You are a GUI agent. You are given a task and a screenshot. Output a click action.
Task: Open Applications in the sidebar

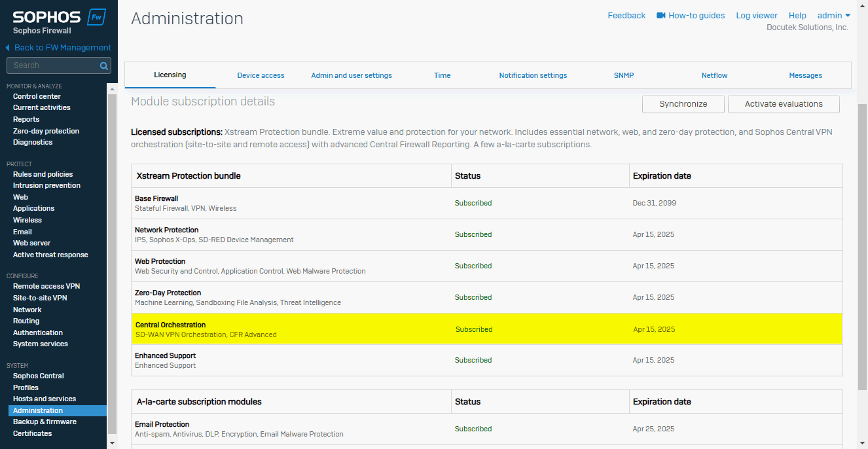point(34,208)
